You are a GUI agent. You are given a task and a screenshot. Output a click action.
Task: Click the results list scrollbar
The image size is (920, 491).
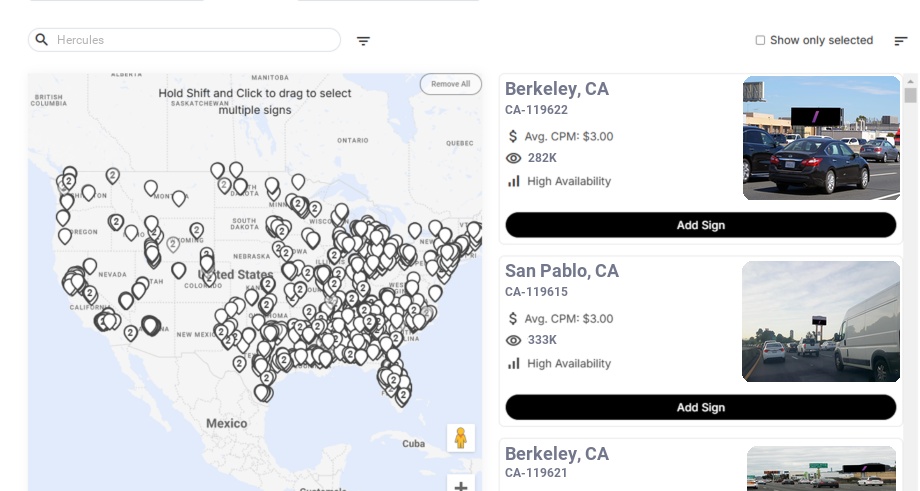910,95
